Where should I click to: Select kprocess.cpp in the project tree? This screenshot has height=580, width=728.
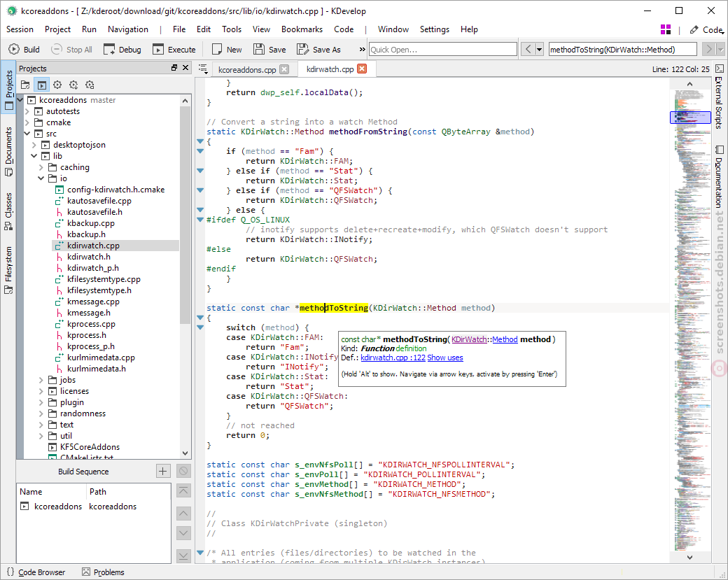click(x=91, y=325)
